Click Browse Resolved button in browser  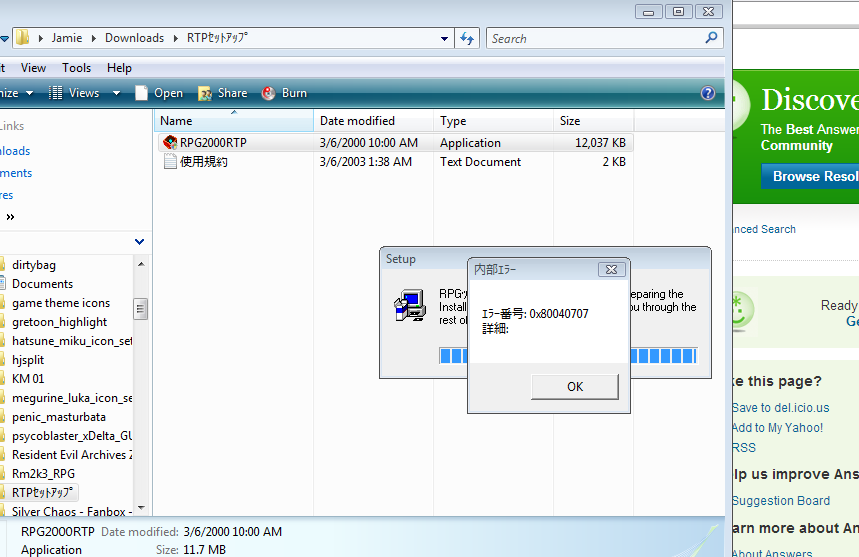[x=810, y=176]
